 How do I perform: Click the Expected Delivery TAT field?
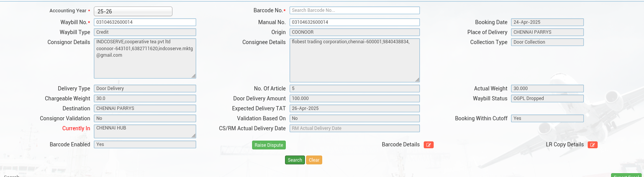tap(354, 108)
